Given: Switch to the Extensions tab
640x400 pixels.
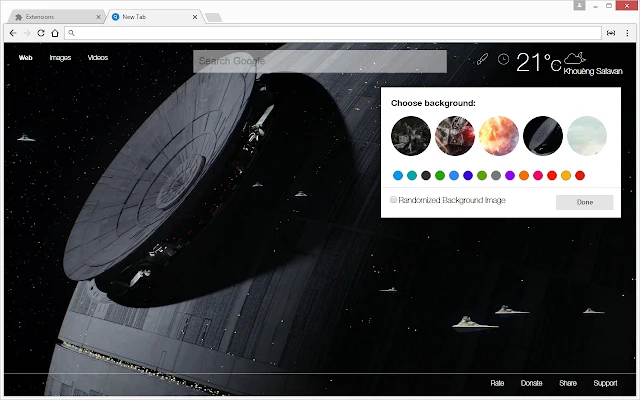Looking at the screenshot, I should [x=57, y=17].
